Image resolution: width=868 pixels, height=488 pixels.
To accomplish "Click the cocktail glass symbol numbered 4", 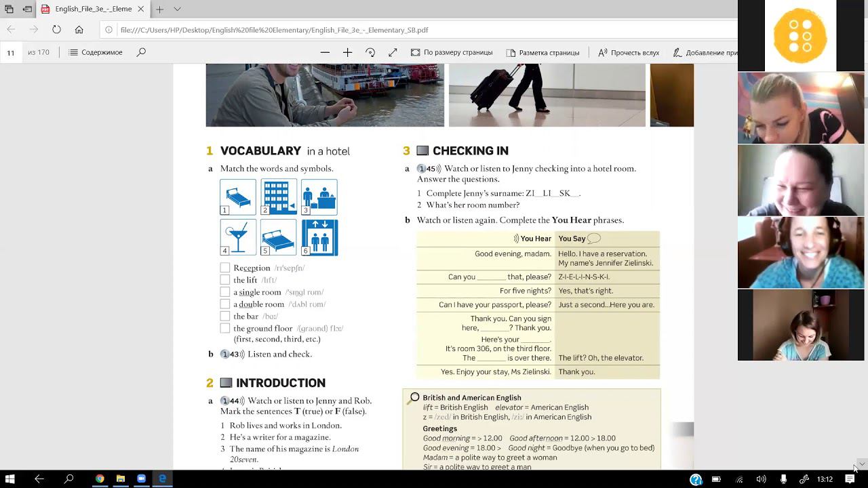I will click(x=238, y=237).
